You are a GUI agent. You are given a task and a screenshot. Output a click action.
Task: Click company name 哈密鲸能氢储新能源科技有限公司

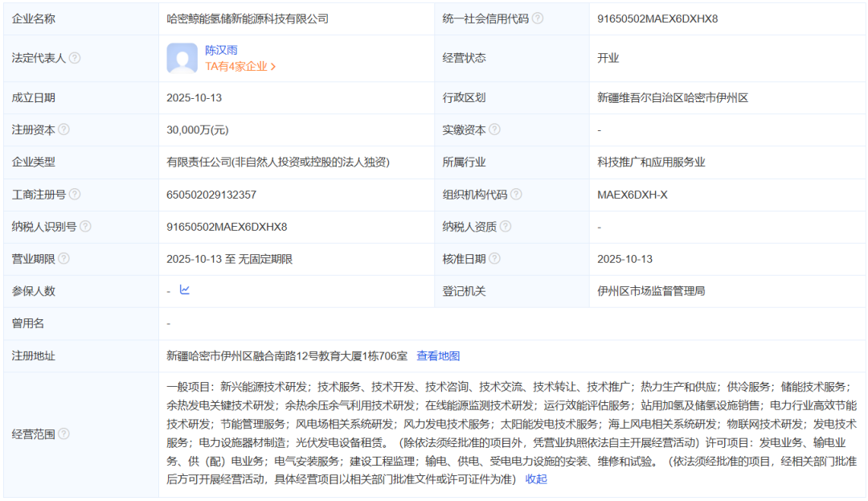click(x=248, y=18)
